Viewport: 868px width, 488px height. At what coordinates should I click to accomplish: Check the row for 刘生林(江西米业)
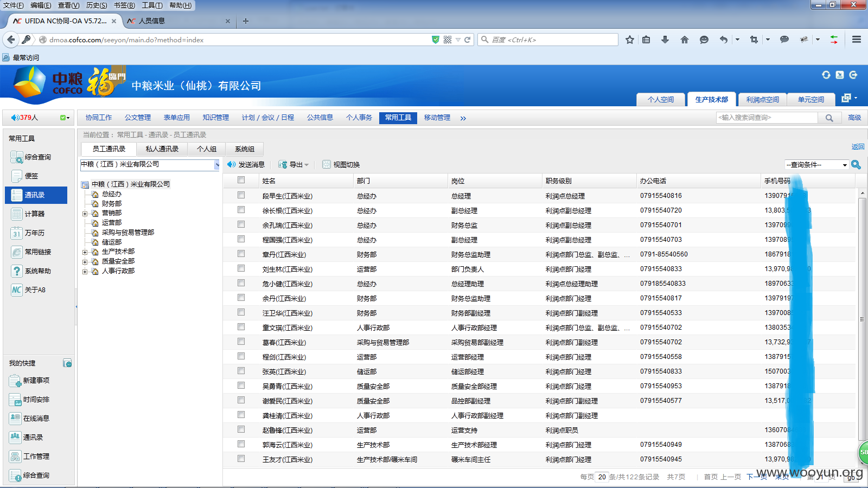(x=241, y=268)
